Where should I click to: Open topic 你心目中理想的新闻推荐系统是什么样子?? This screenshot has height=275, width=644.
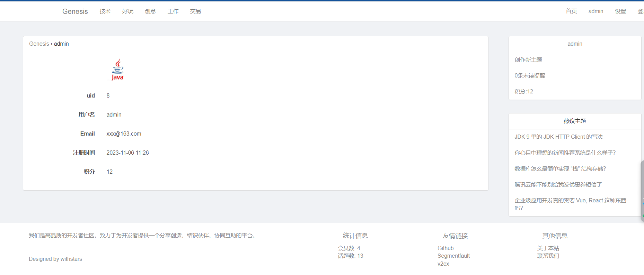565,153
